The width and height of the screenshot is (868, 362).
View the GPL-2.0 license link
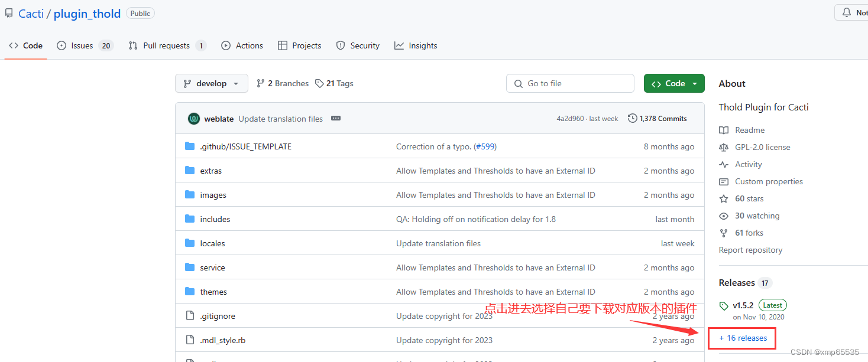[763, 147]
